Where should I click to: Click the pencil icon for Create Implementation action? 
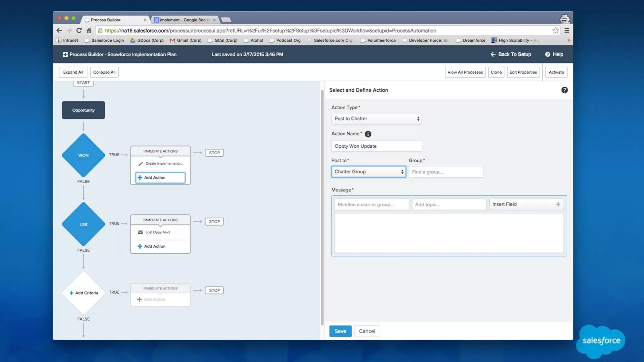tap(141, 163)
